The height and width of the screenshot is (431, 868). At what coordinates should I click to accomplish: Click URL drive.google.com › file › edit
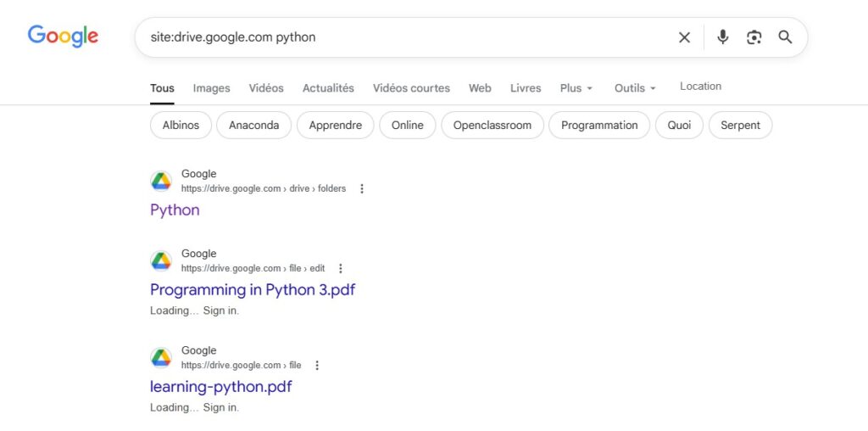[x=253, y=269]
